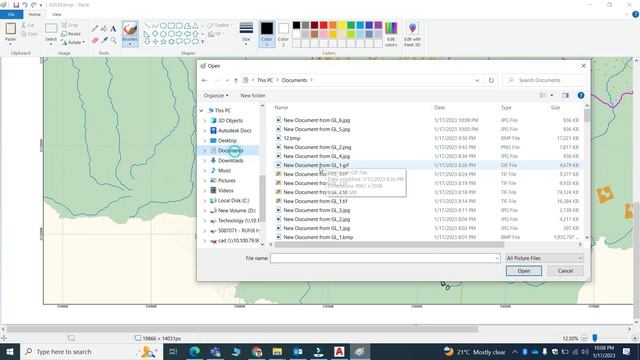Pick the yellow color swatch in palette

click(x=342, y=25)
